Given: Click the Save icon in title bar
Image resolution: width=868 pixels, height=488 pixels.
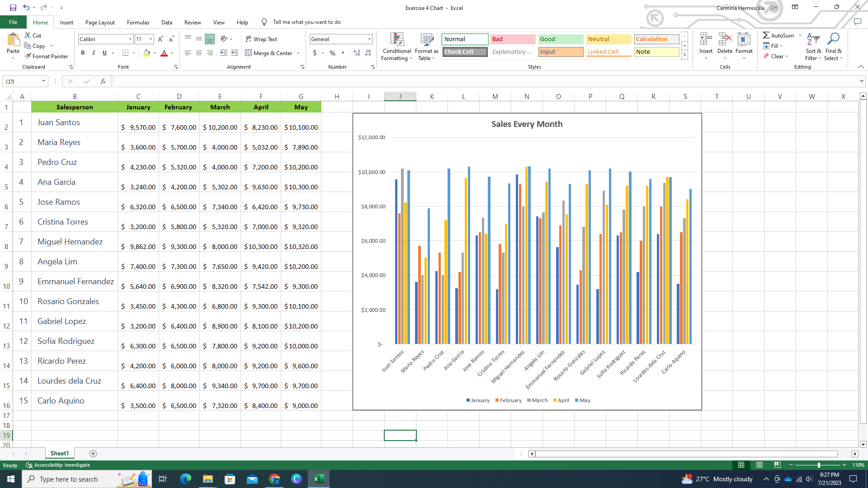Looking at the screenshot, I should (13, 8).
